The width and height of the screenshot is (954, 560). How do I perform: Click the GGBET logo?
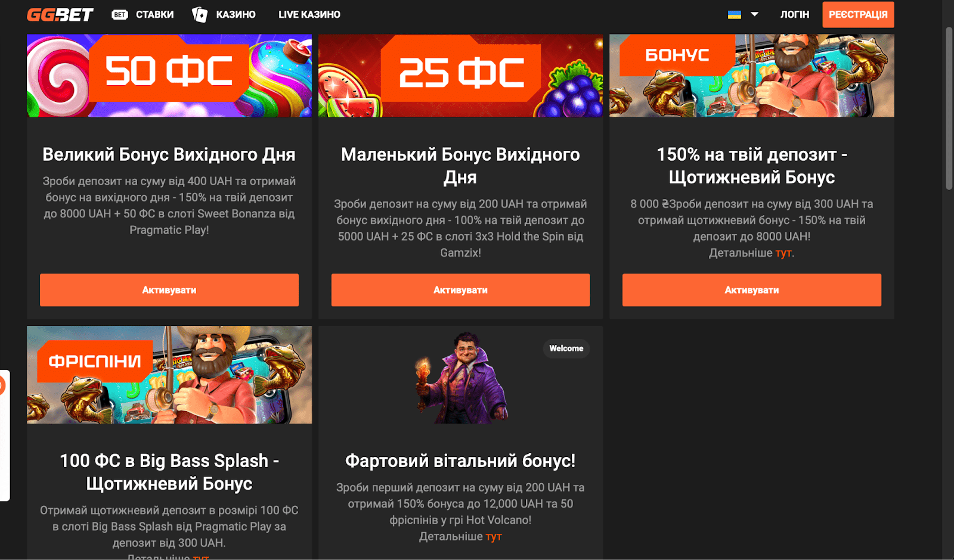[60, 14]
